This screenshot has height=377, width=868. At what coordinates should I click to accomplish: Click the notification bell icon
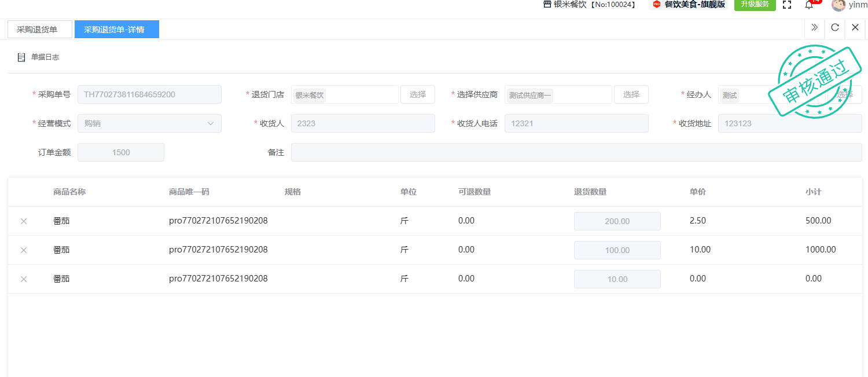coord(809,5)
